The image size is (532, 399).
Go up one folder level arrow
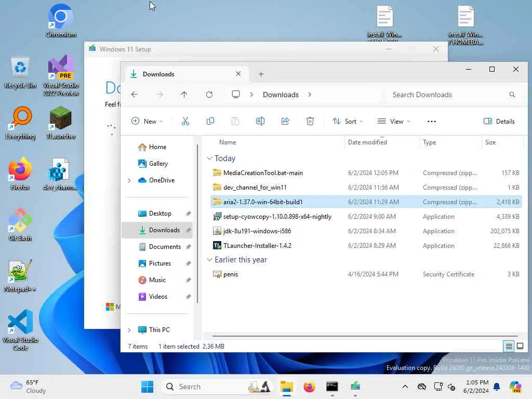click(184, 95)
